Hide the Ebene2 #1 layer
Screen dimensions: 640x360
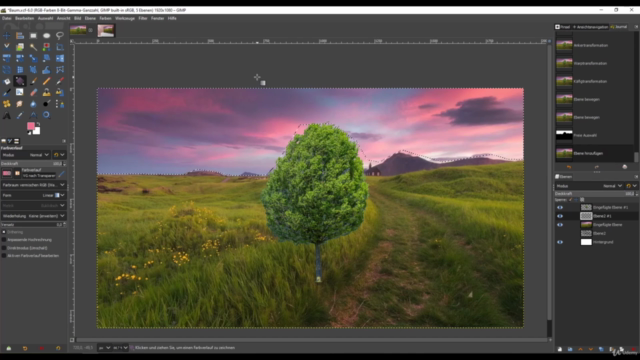coord(560,216)
